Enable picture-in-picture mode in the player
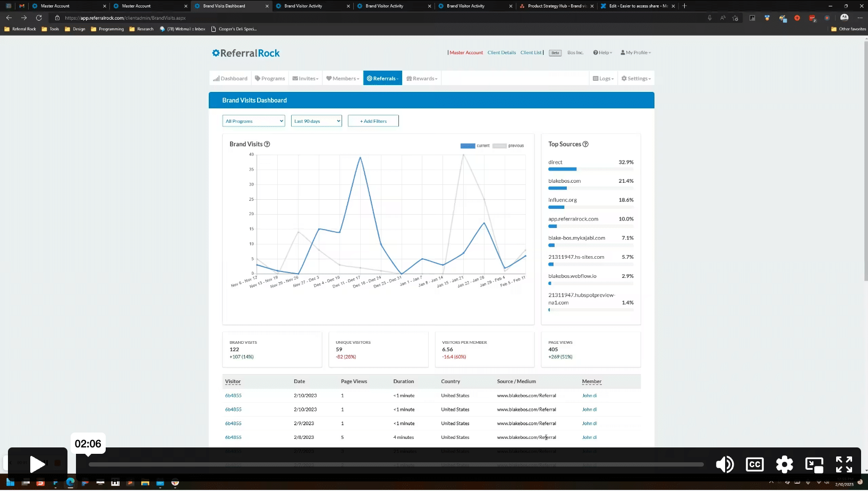Viewport: 868px width, 491px height. pos(814,464)
